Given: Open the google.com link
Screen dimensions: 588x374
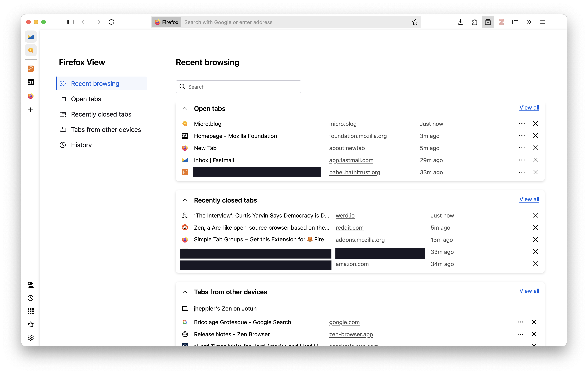Looking at the screenshot, I should click(x=344, y=322).
